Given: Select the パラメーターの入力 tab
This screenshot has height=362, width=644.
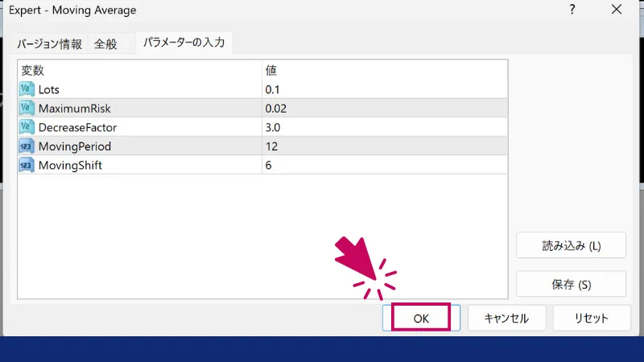Looking at the screenshot, I should tap(184, 43).
